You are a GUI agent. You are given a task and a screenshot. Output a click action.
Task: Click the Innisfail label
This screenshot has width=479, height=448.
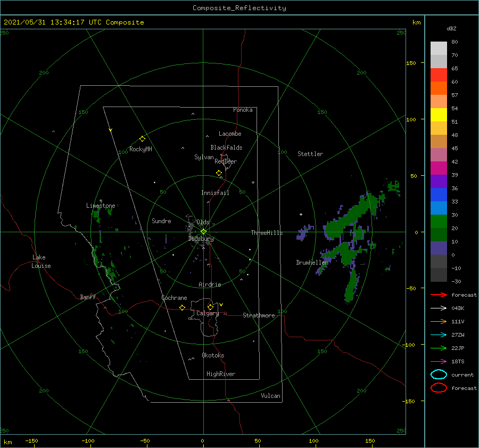click(215, 193)
